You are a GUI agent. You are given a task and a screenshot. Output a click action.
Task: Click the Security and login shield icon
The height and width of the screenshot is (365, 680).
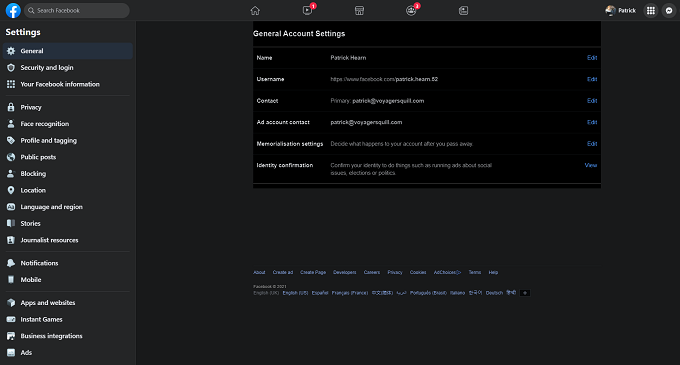point(11,68)
